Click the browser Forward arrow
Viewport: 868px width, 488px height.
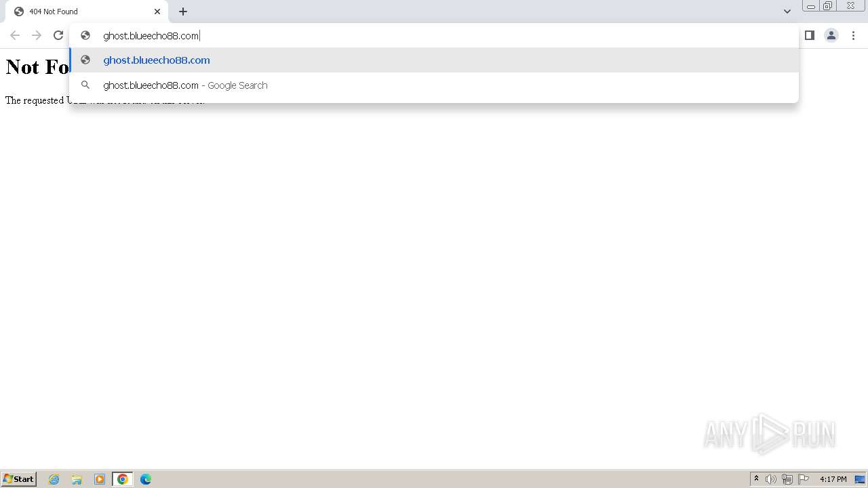(37, 35)
